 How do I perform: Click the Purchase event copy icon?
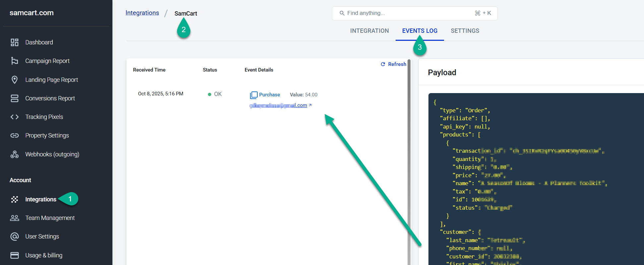tap(254, 95)
